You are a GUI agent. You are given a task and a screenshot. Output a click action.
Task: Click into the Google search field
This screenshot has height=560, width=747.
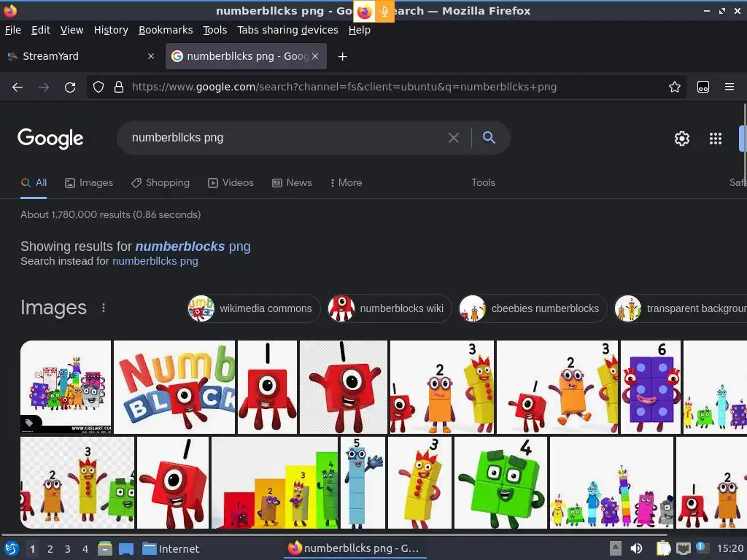tap(286, 138)
